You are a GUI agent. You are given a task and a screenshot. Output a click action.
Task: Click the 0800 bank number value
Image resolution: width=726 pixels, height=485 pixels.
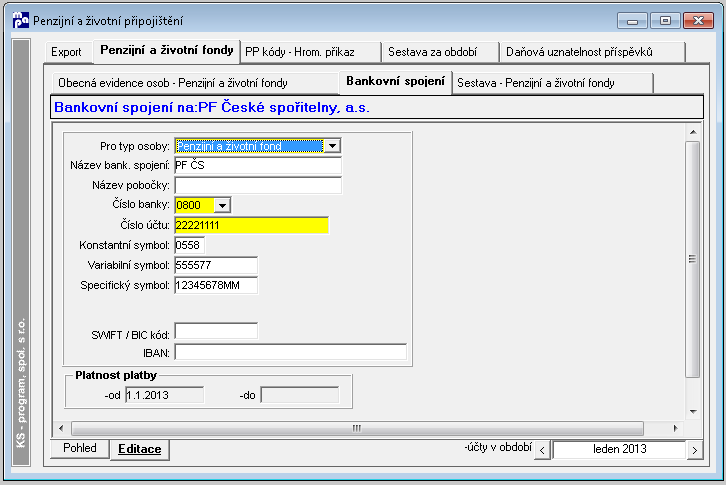(194, 205)
